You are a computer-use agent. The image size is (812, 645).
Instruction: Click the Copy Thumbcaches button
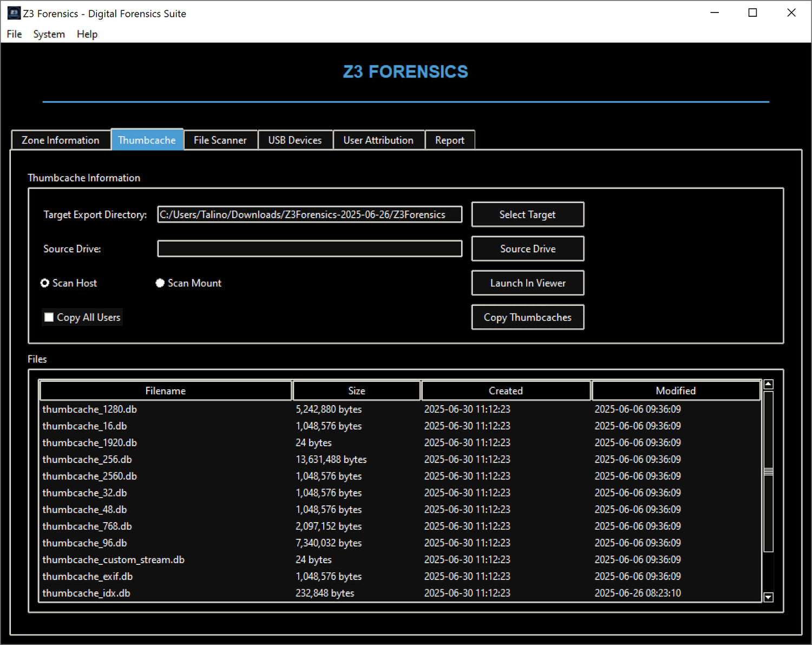[x=527, y=317]
